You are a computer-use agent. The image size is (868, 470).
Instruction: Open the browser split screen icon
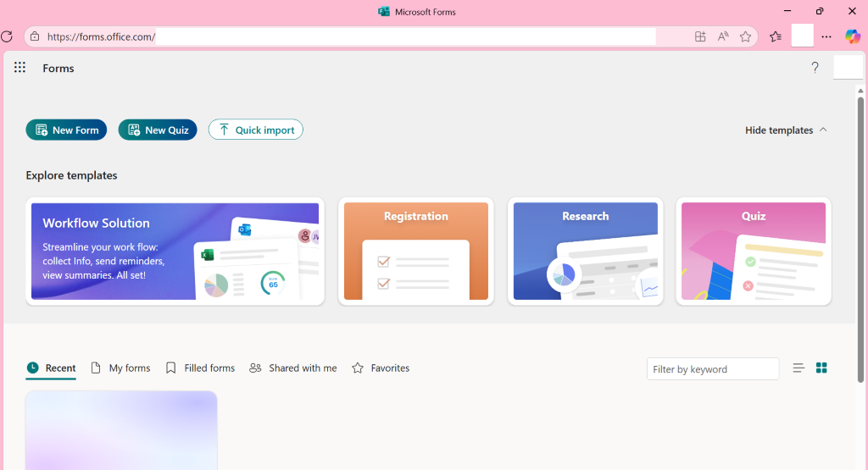pyautogui.click(x=700, y=37)
